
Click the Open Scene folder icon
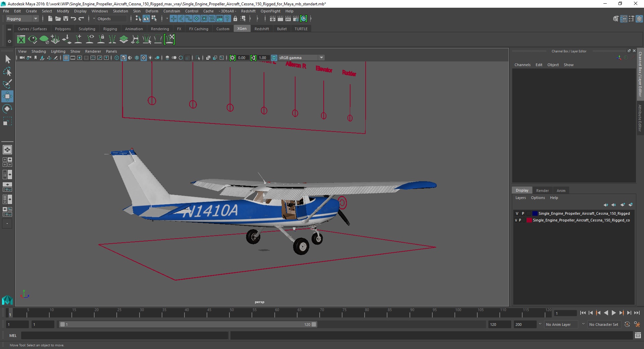point(58,19)
